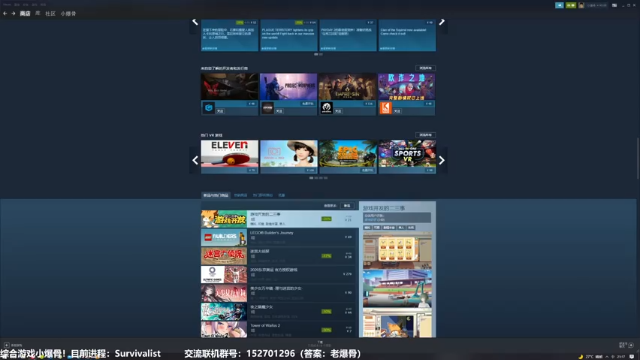640x360 pixels.
Task: Open the dark red-logo game banner
Action: (229, 87)
